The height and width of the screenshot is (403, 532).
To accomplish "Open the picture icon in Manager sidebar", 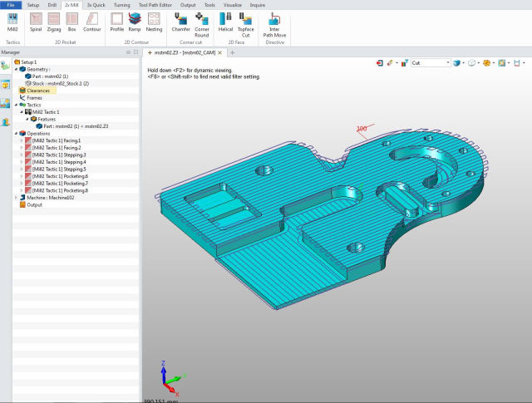I will (5, 103).
